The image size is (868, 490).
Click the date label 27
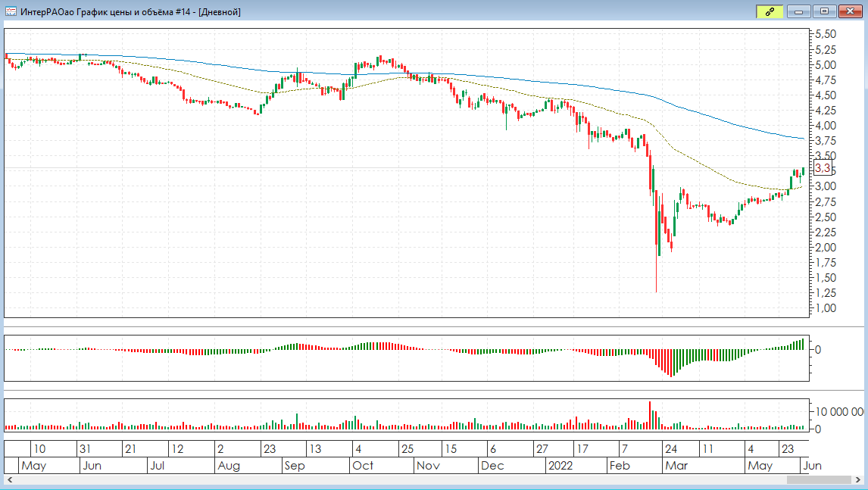pos(542,449)
